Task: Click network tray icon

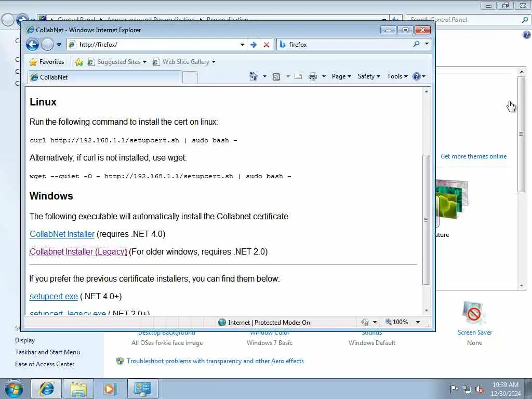Action: [467, 390]
